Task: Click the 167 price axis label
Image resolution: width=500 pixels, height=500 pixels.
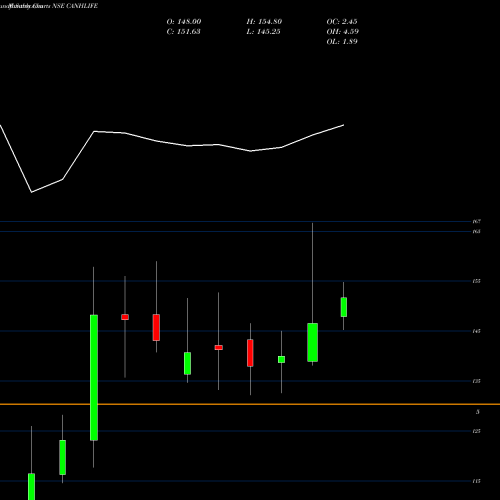Action: click(x=476, y=221)
